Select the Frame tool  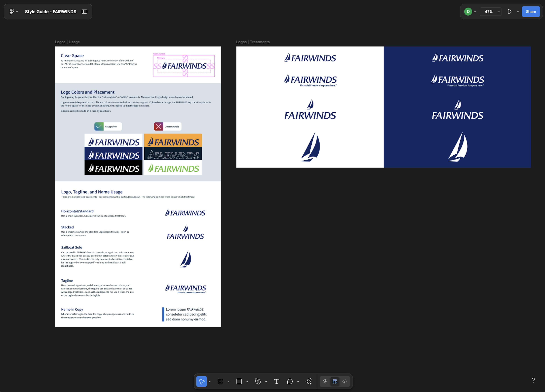[x=220, y=381]
